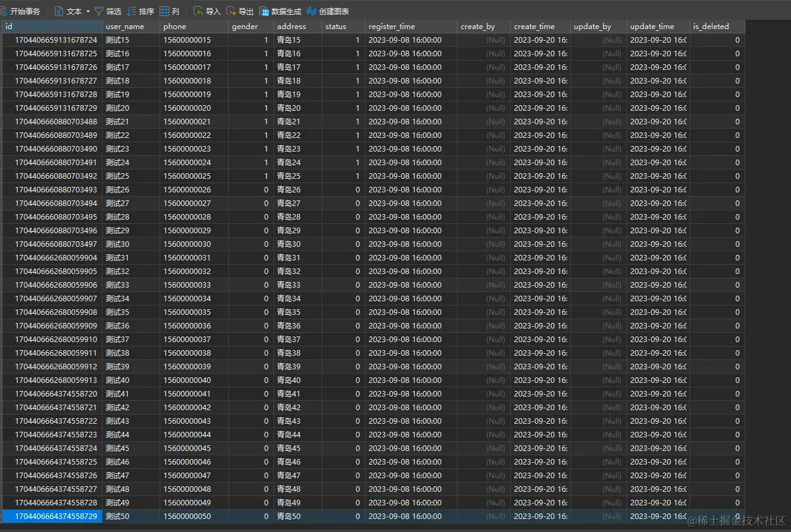Viewport: 791px width, 532px height.
Task: Select the update_by column header
Action: tap(599, 27)
